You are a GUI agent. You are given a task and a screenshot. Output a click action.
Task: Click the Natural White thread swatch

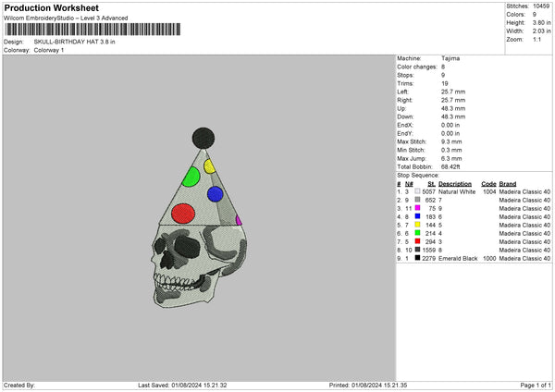point(417,191)
